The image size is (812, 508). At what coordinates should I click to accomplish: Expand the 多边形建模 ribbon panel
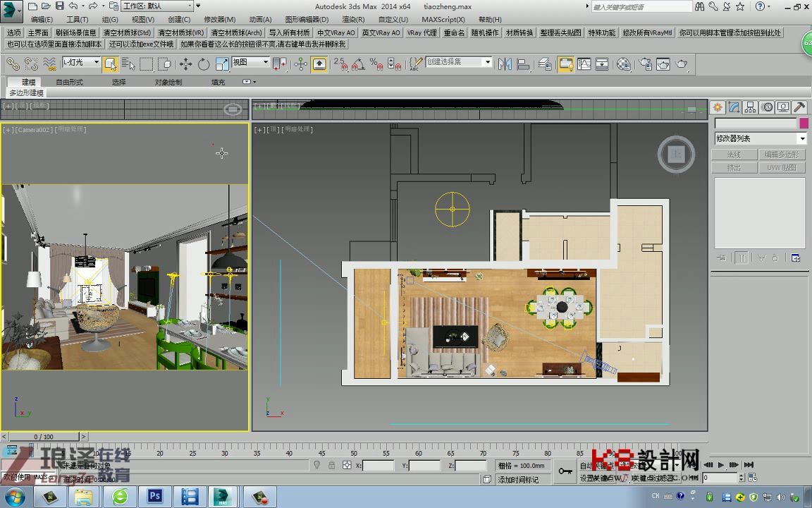click(x=26, y=93)
